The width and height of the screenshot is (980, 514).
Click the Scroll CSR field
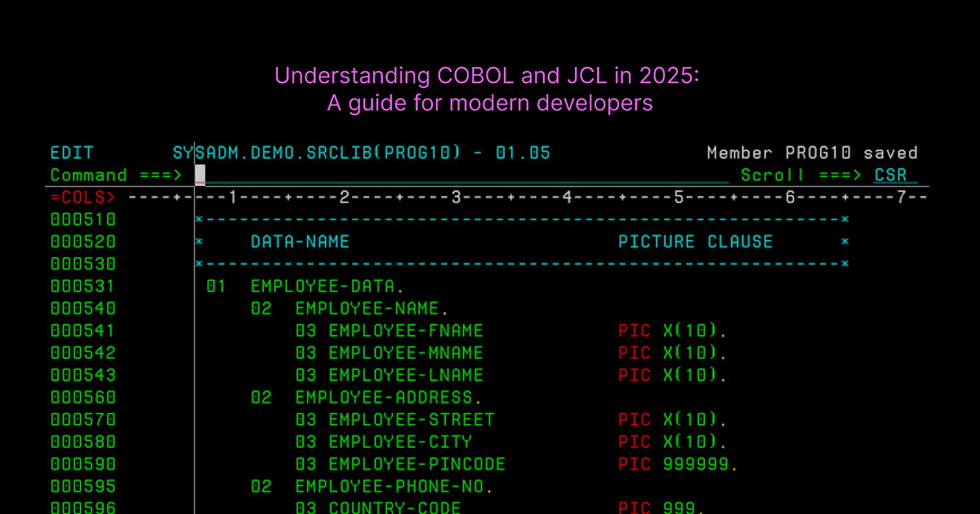(x=896, y=175)
